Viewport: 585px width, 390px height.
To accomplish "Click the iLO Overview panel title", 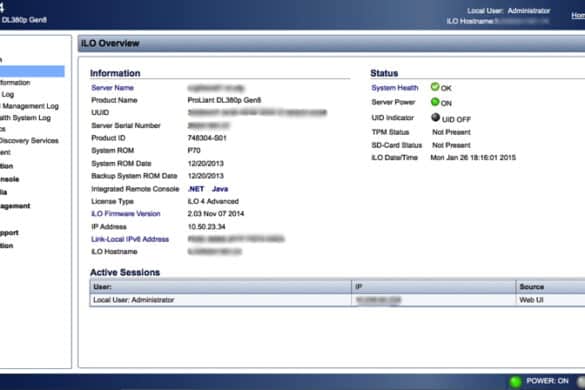I will tap(110, 43).
